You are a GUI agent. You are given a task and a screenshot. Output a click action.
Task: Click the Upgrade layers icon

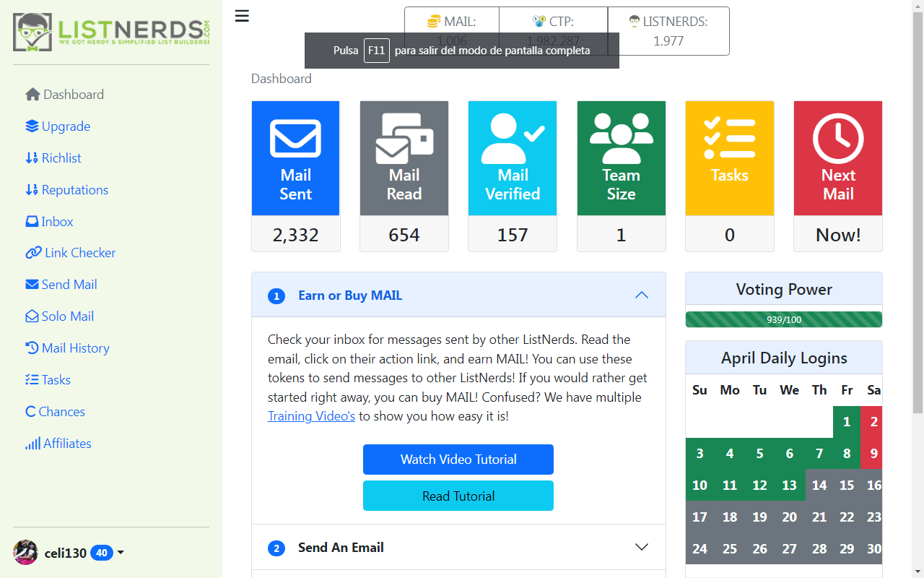click(32, 126)
